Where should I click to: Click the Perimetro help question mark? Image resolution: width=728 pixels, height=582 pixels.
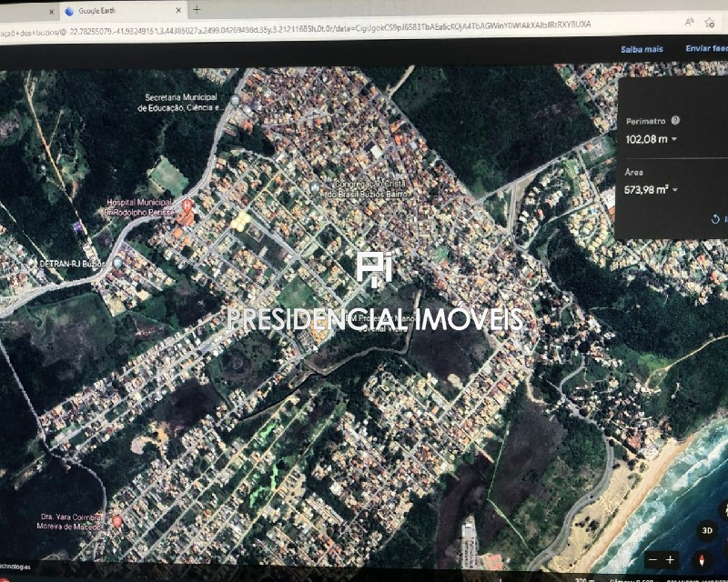[675, 120]
